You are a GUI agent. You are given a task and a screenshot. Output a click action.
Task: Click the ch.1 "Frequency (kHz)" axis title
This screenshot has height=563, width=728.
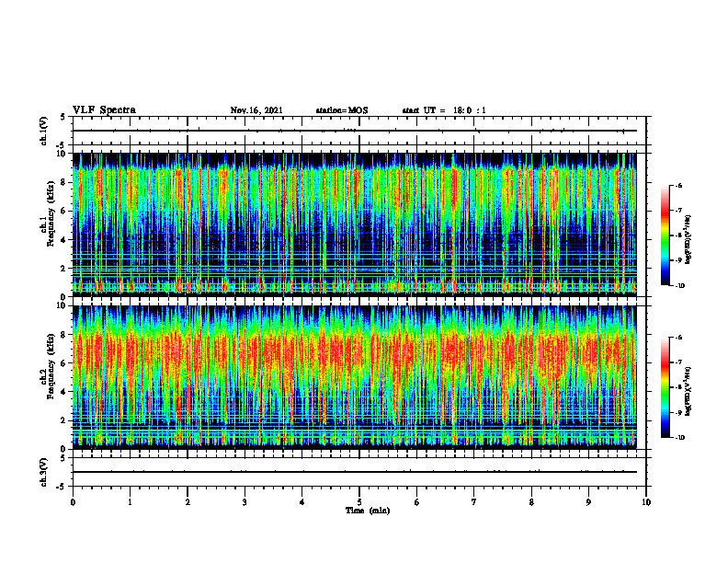click(51, 214)
